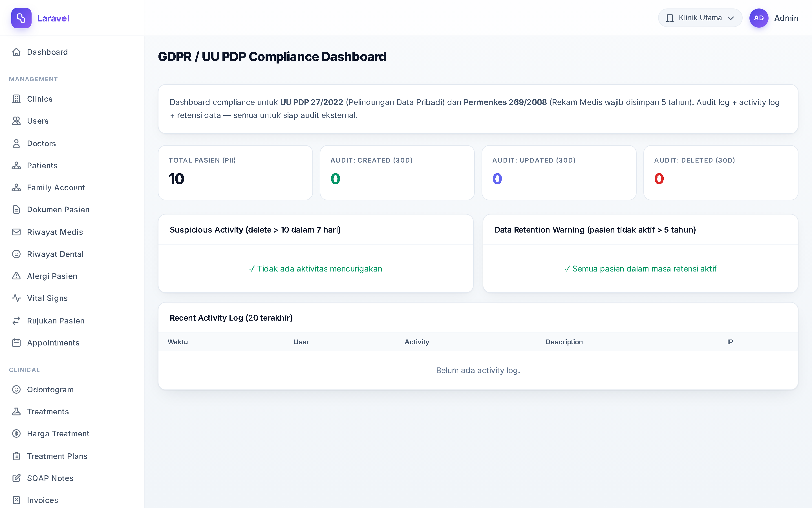This screenshot has width=812, height=508.
Task: Click the Laravel logo icon
Action: (x=21, y=18)
